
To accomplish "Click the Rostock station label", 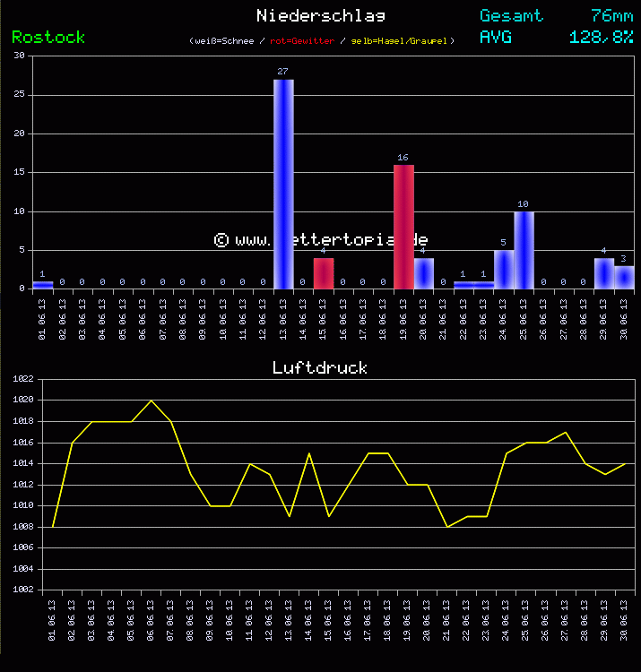I will [x=48, y=37].
